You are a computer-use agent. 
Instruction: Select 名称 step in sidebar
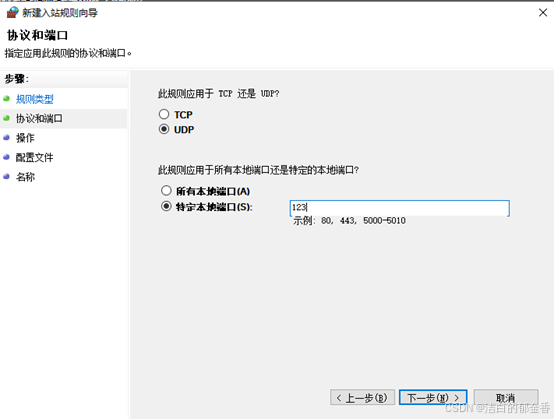point(25,177)
